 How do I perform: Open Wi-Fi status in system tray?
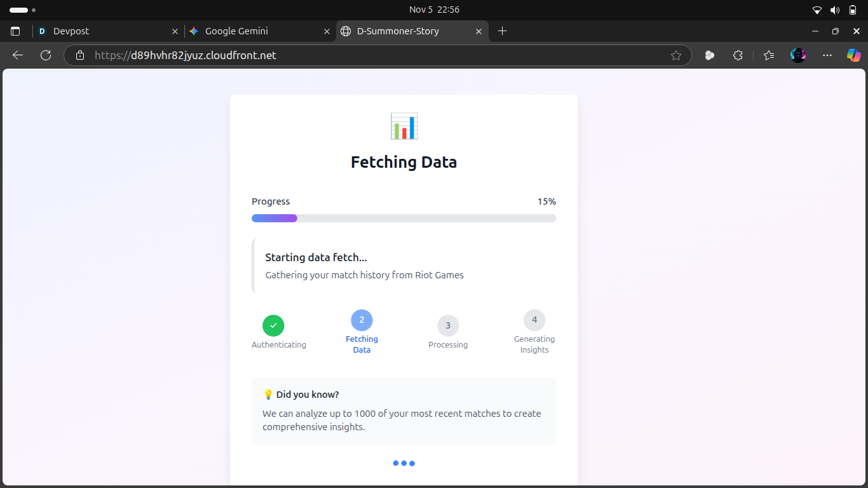(x=817, y=10)
